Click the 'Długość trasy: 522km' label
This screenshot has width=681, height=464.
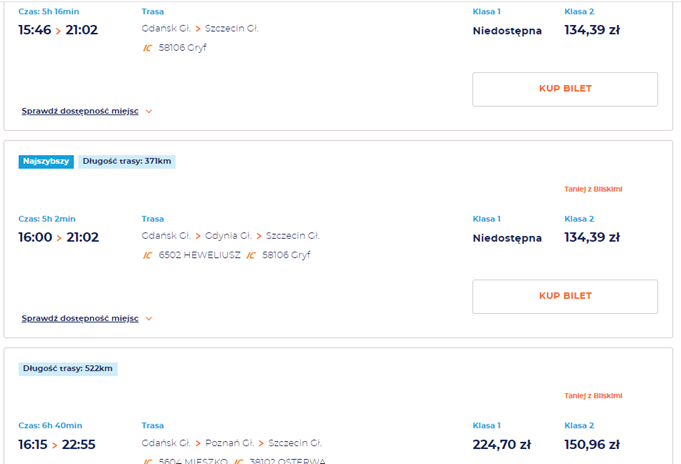[68, 368]
